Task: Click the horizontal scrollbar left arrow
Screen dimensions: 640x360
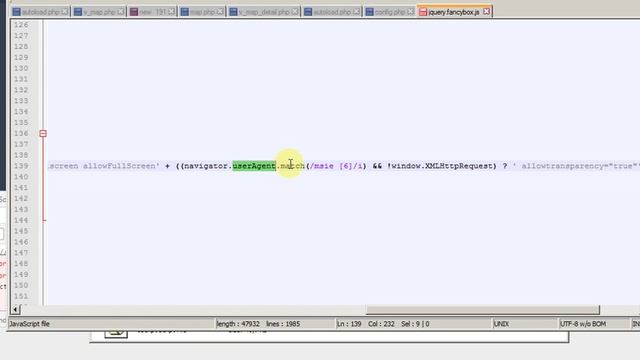Action: (x=15, y=309)
